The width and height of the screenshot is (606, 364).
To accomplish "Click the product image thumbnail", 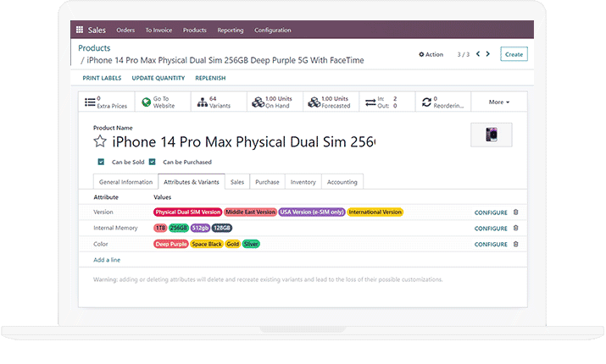I will 492,135.
